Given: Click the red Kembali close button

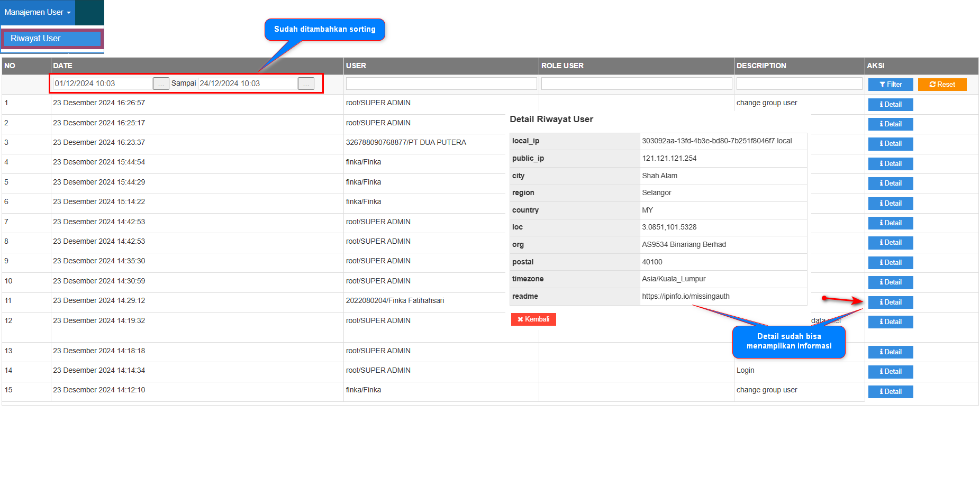Looking at the screenshot, I should point(533,319).
